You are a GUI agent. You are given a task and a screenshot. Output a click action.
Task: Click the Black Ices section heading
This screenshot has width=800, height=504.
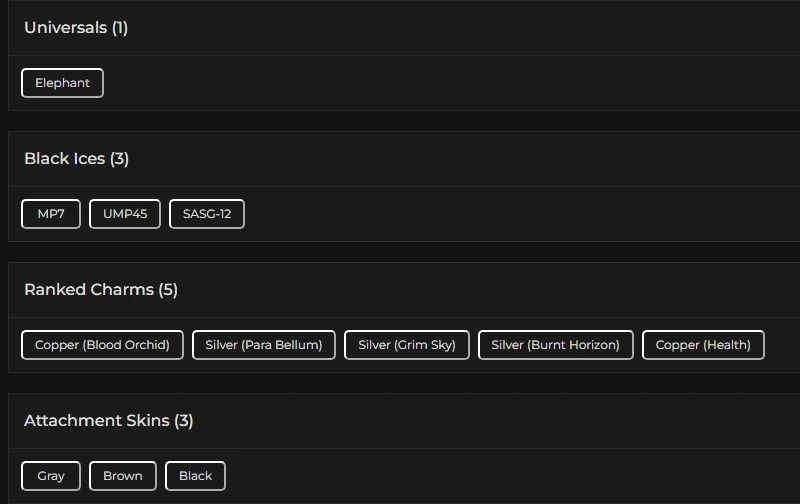tap(65, 159)
